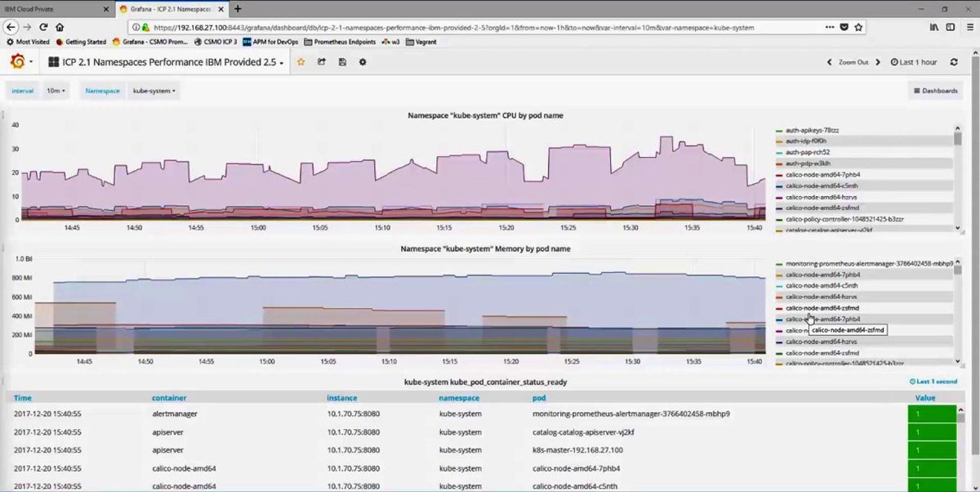
Task: Save page to Pocket in the address bar
Action: [845, 27]
